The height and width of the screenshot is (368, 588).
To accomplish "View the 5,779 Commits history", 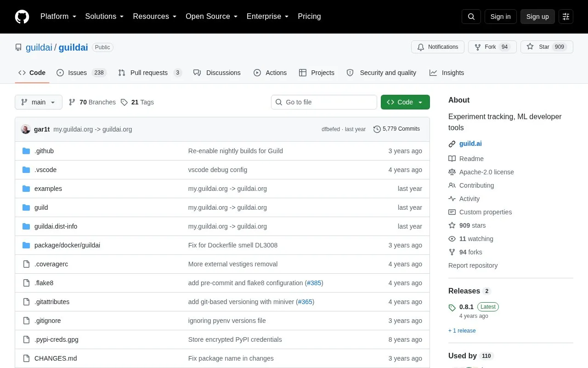I will click(x=397, y=129).
